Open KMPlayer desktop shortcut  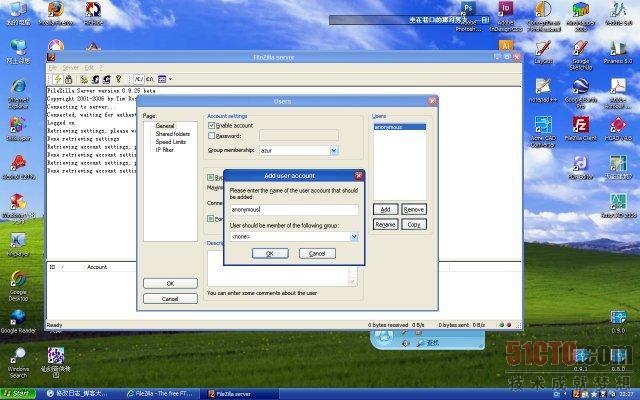[x=18, y=244]
